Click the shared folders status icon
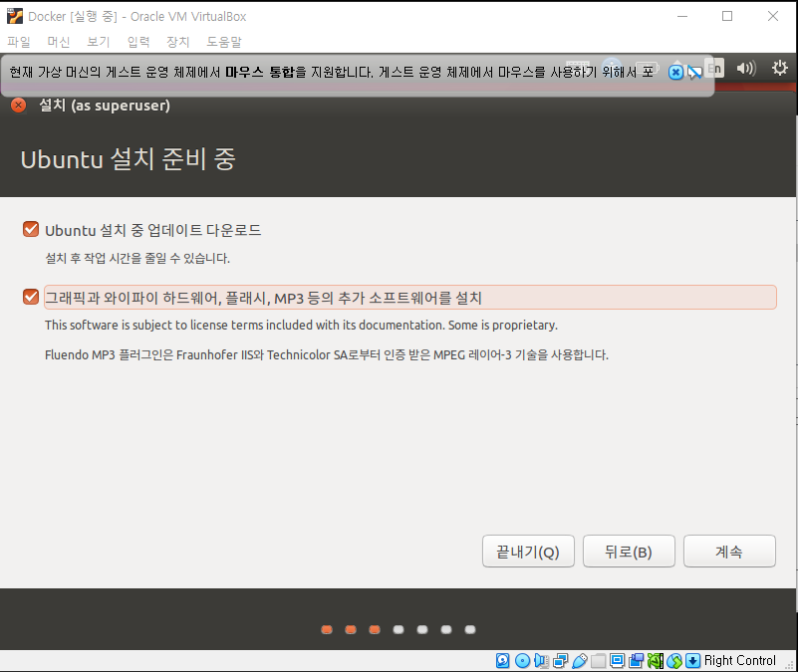The height and width of the screenshot is (672, 798). click(x=599, y=660)
